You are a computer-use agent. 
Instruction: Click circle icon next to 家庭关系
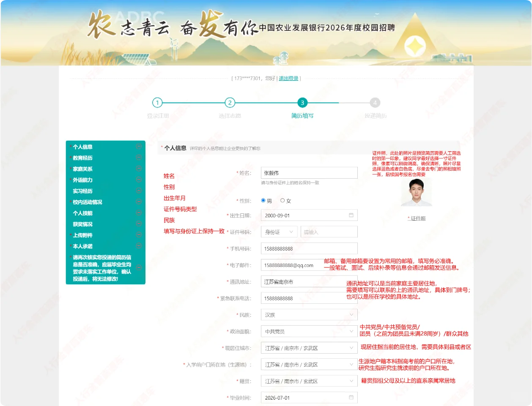[139, 169]
